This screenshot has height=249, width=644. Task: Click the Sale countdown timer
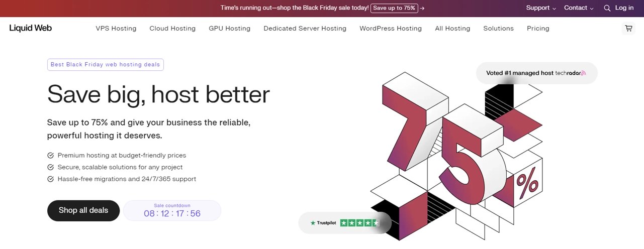(x=172, y=210)
